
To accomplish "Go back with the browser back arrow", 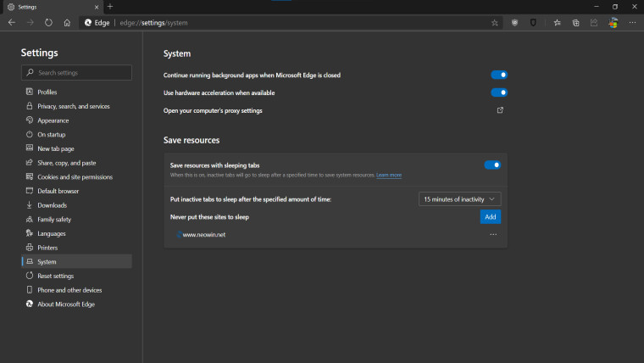I will [x=12, y=23].
